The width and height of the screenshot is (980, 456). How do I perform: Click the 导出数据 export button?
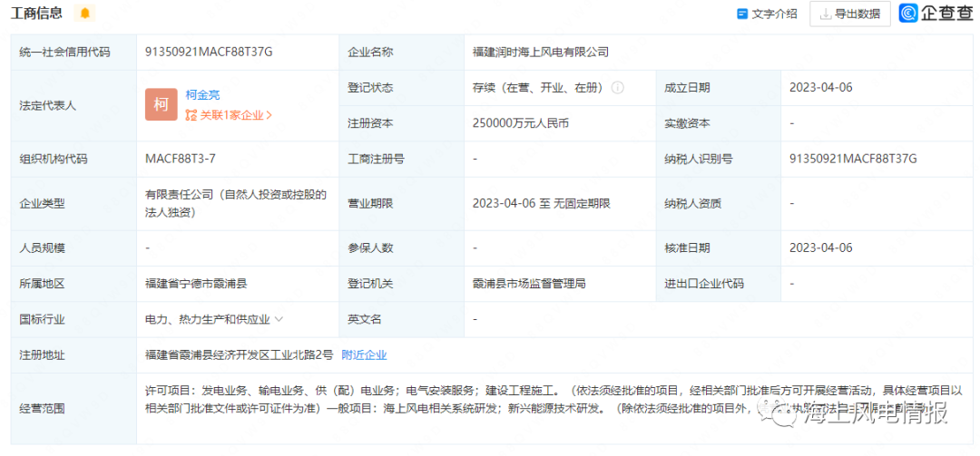(849, 14)
